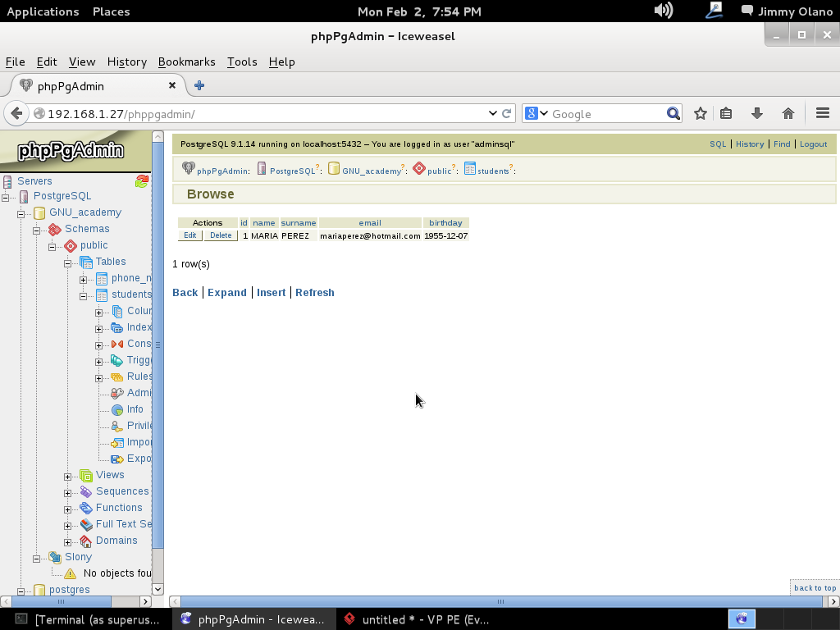Click the sidebar refresh icon beside Servers
This screenshot has width=840, height=630.
click(142, 181)
